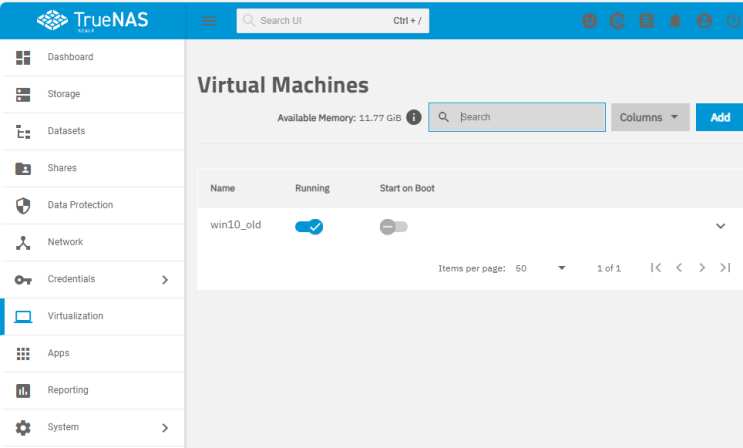Click the Reporting chart icon
Image resolution: width=743 pixels, height=448 pixels.
23,391
